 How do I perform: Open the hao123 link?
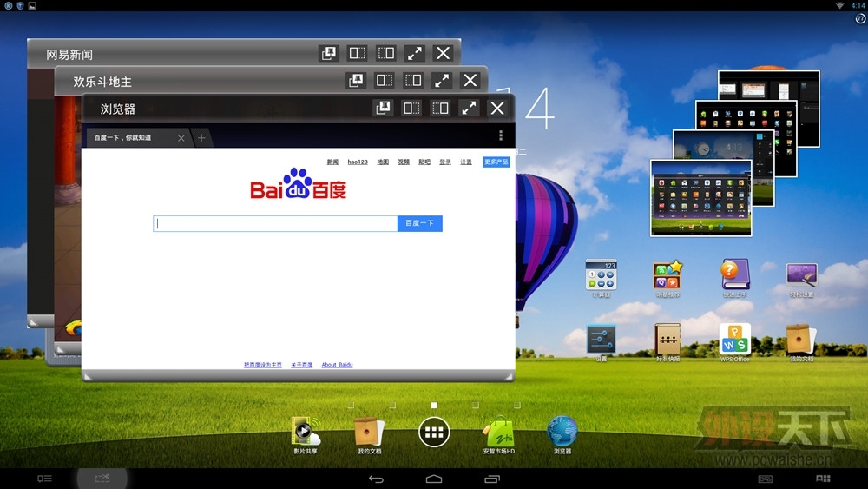tap(358, 162)
